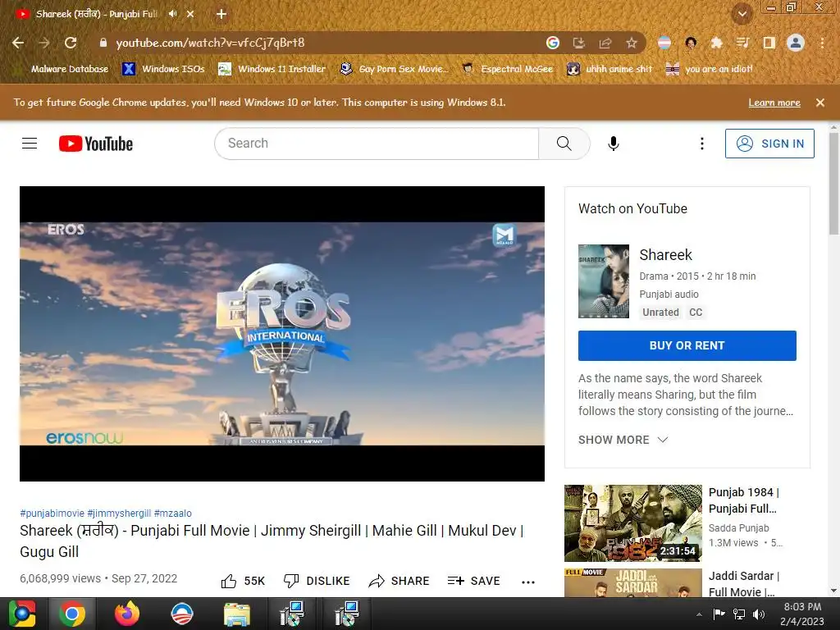Image resolution: width=840 pixels, height=630 pixels.
Task: Click the magnifier search button
Action: coord(564,144)
